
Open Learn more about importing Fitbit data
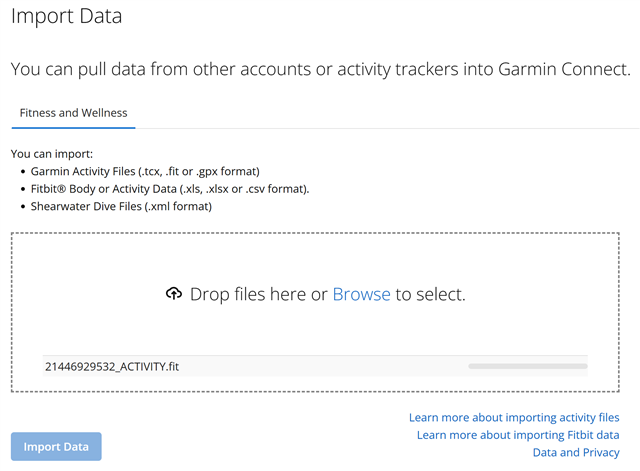pyautogui.click(x=518, y=435)
